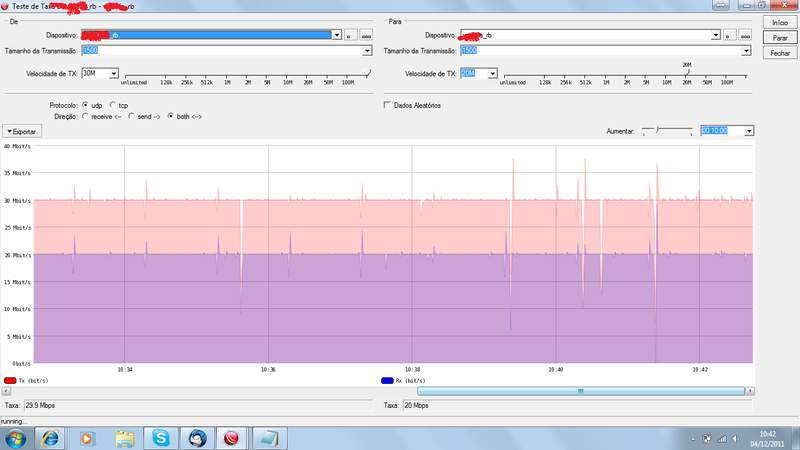
Task: Switch to Skype in the taskbar
Action: click(161, 438)
